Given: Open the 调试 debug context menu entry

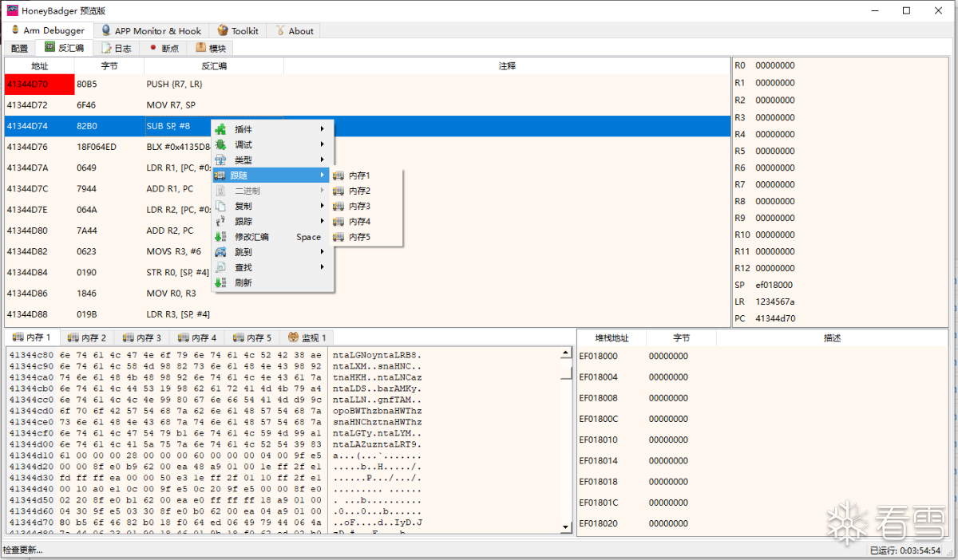Looking at the screenshot, I should (272, 144).
